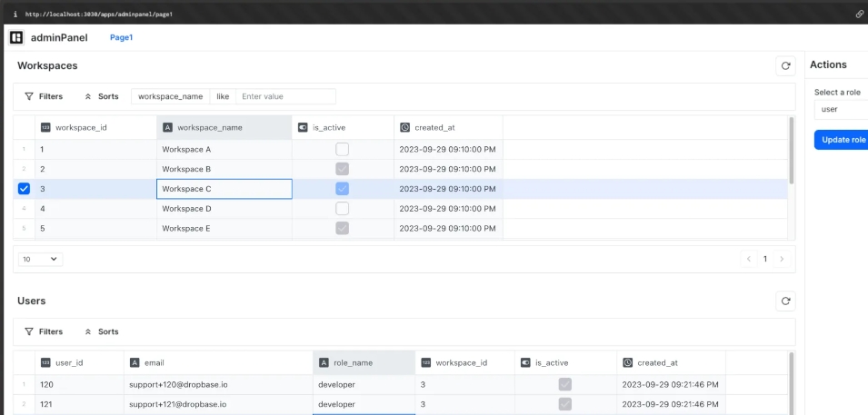Image resolution: width=868 pixels, height=415 pixels.
Task: Open the Select a role dropdown
Action: click(840, 109)
